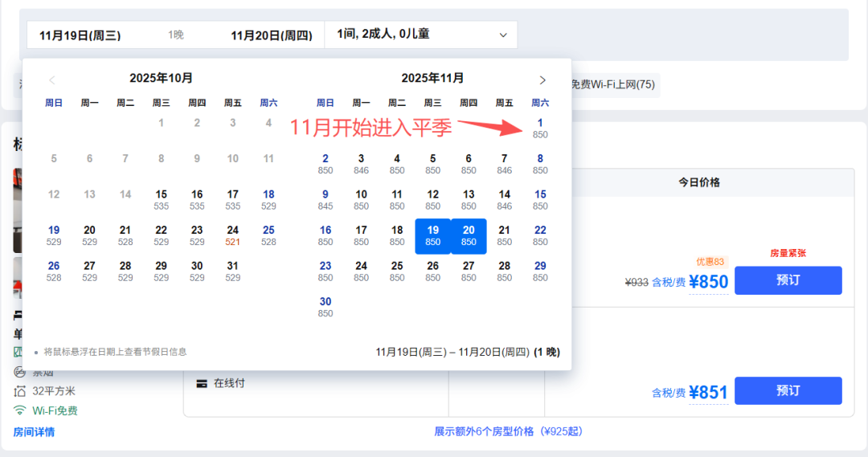Select November 25 in the calendar
This screenshot has height=457, width=868.
[397, 271]
